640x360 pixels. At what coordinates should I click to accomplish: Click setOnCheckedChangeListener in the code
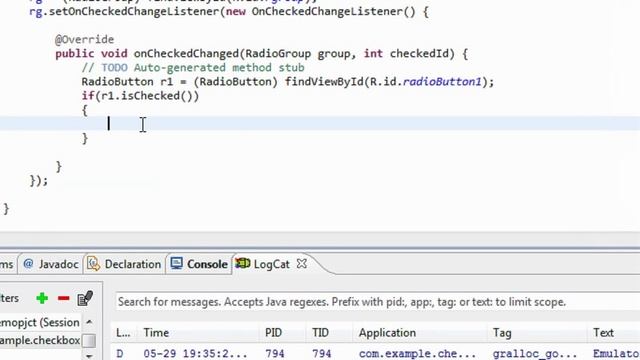pyautogui.click(x=134, y=11)
